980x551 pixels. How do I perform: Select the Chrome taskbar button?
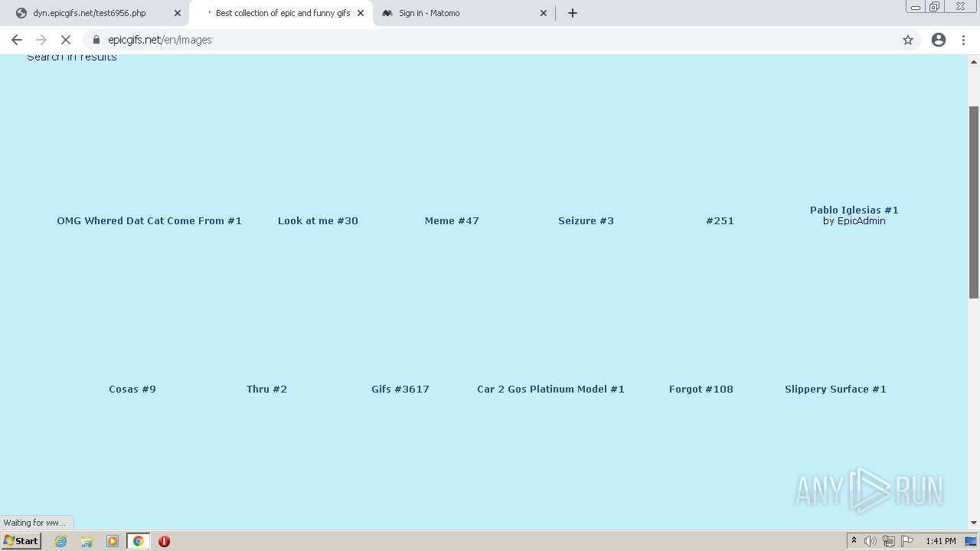coord(138,541)
